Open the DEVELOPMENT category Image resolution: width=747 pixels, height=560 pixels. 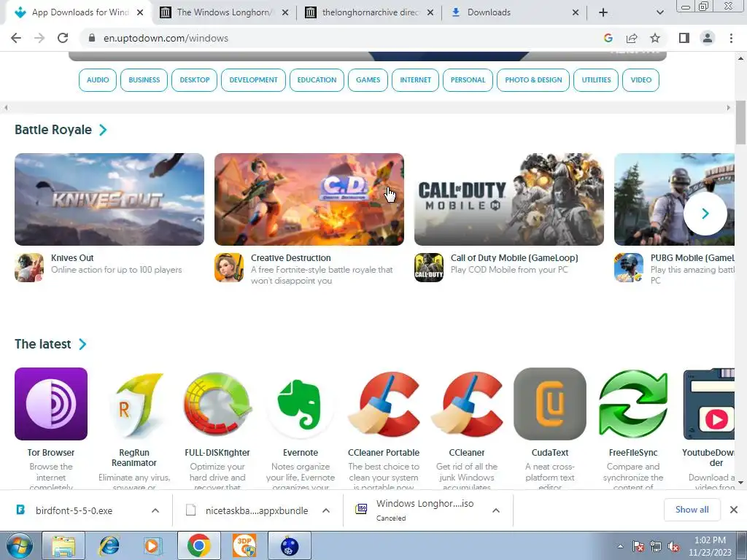[253, 80]
